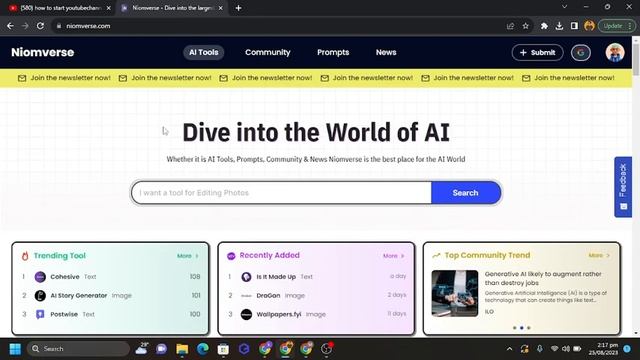Open More in Recently Added card
This screenshot has height=360, width=640.
tap(393, 256)
